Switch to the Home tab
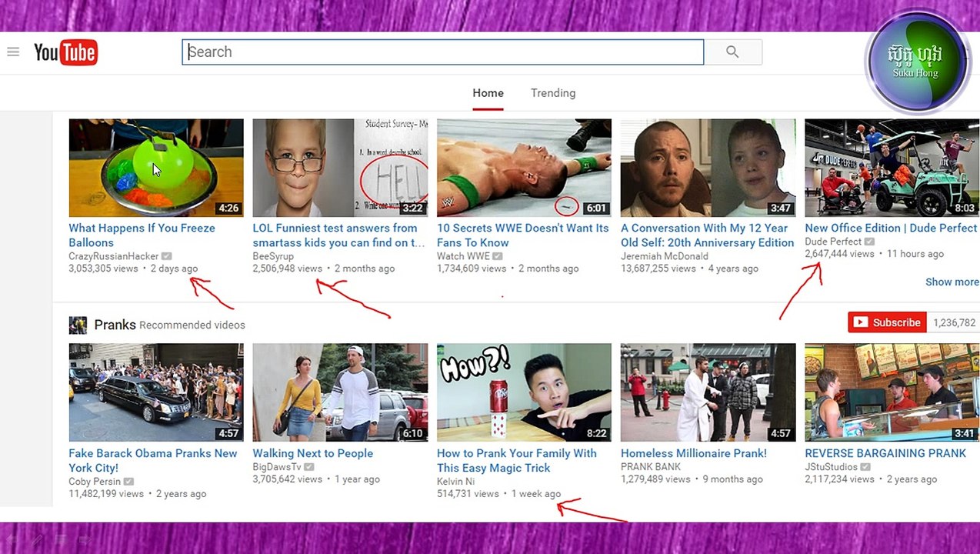This screenshot has height=554, width=980. click(x=488, y=93)
